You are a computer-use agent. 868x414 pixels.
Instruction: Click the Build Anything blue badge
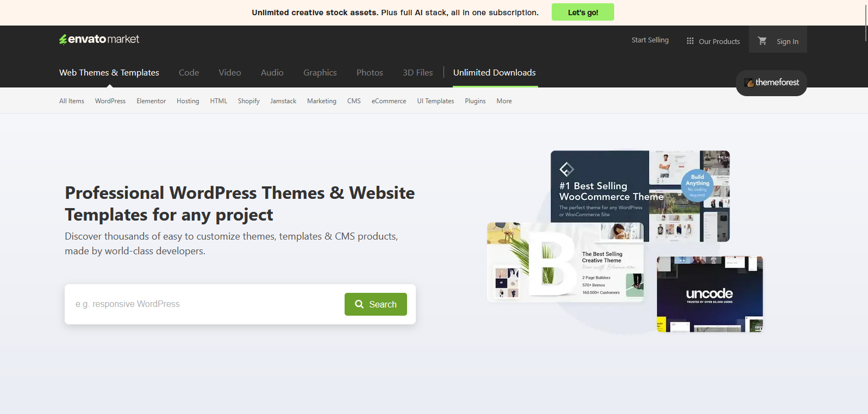pos(697,185)
